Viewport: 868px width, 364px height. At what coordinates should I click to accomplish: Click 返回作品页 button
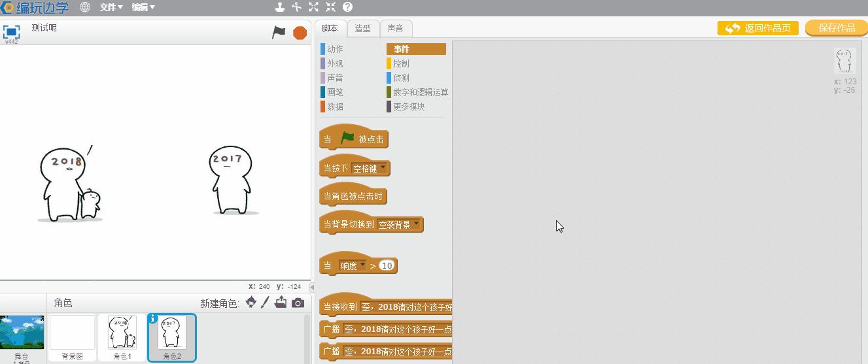click(x=758, y=28)
